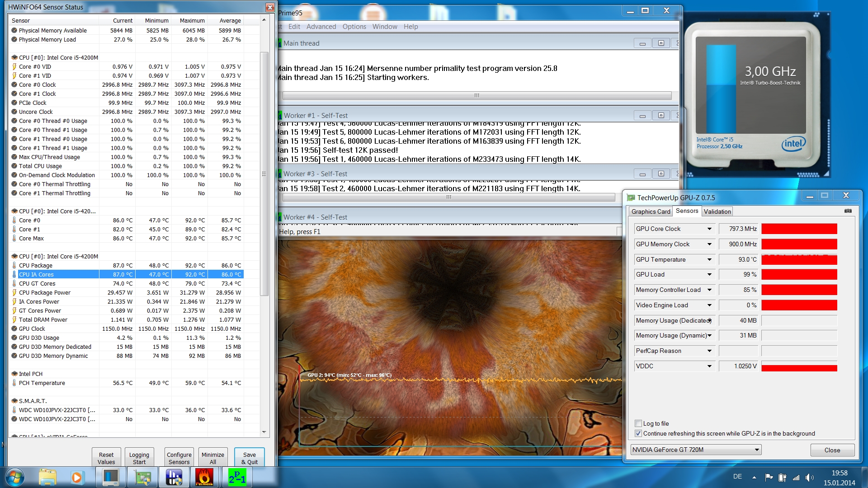Screen dimensions: 868x488
Task: Click the Reset Values button
Action: pyautogui.click(x=106, y=458)
